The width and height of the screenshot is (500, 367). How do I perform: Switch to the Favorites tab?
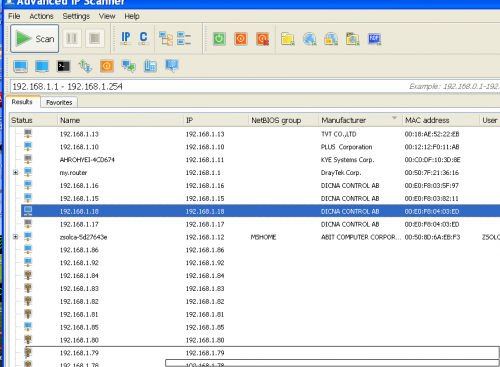point(59,102)
